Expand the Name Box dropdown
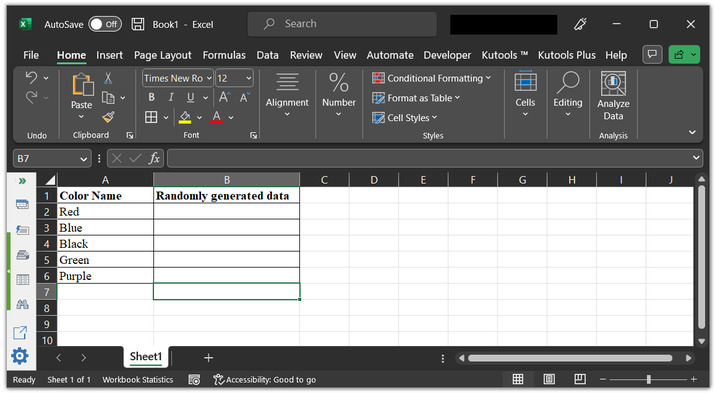Screen dimensions: 715x393 pyautogui.click(x=83, y=159)
